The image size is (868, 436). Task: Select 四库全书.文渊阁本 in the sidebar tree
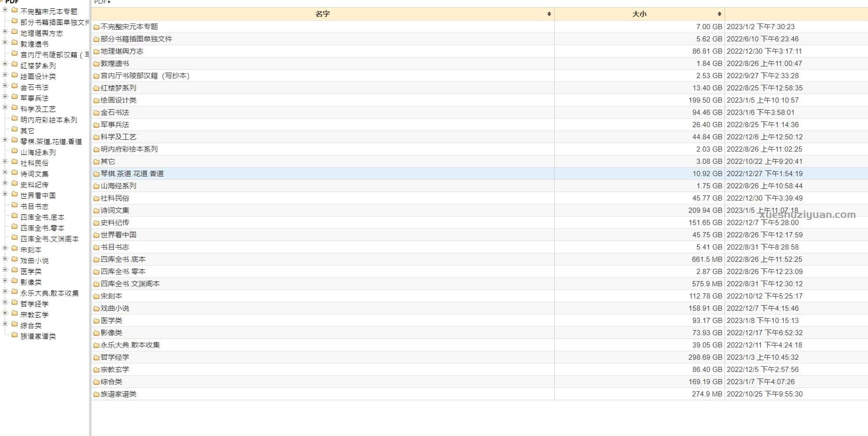click(49, 239)
